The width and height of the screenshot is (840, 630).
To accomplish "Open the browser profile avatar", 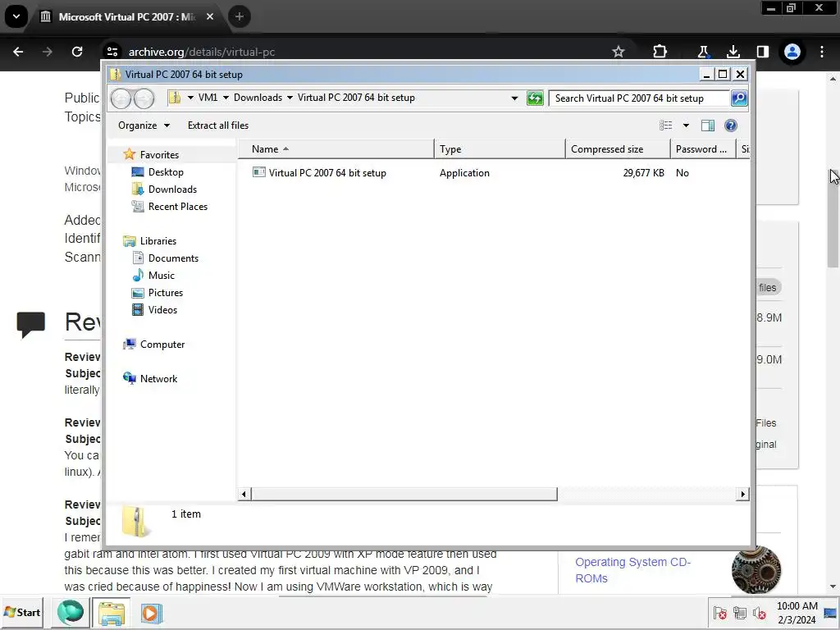I will click(792, 52).
